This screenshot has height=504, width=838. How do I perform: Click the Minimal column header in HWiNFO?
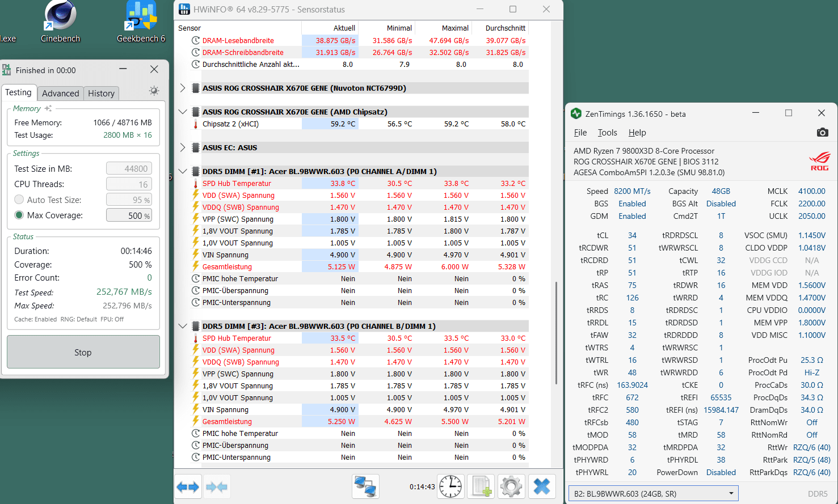point(387,28)
